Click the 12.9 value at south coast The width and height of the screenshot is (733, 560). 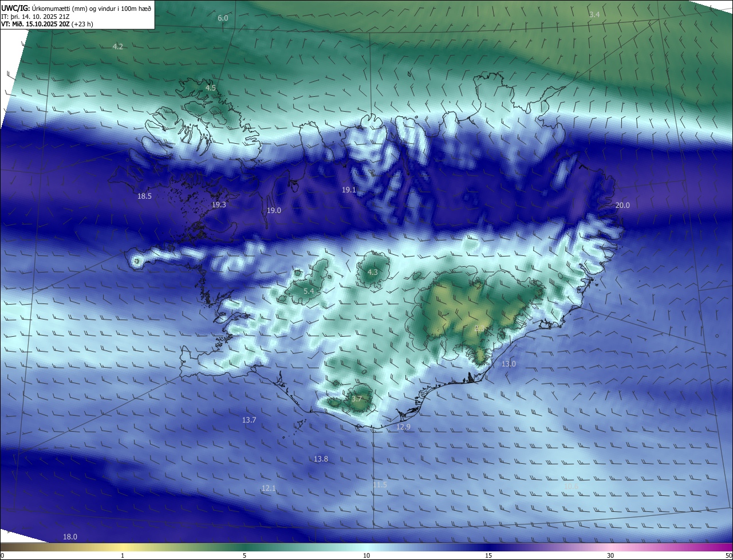pos(404,427)
